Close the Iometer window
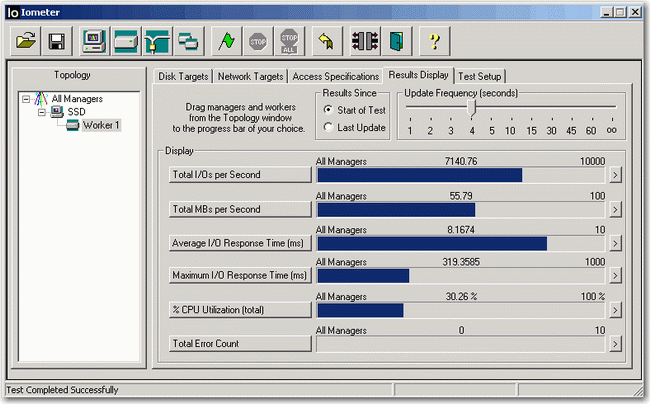This screenshot has width=650, height=404. pos(635,12)
